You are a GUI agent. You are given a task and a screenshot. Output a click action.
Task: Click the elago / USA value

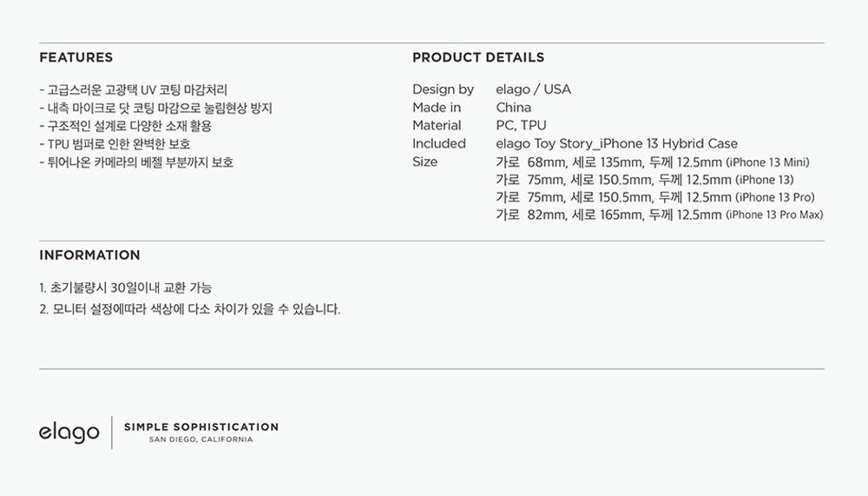pos(534,89)
